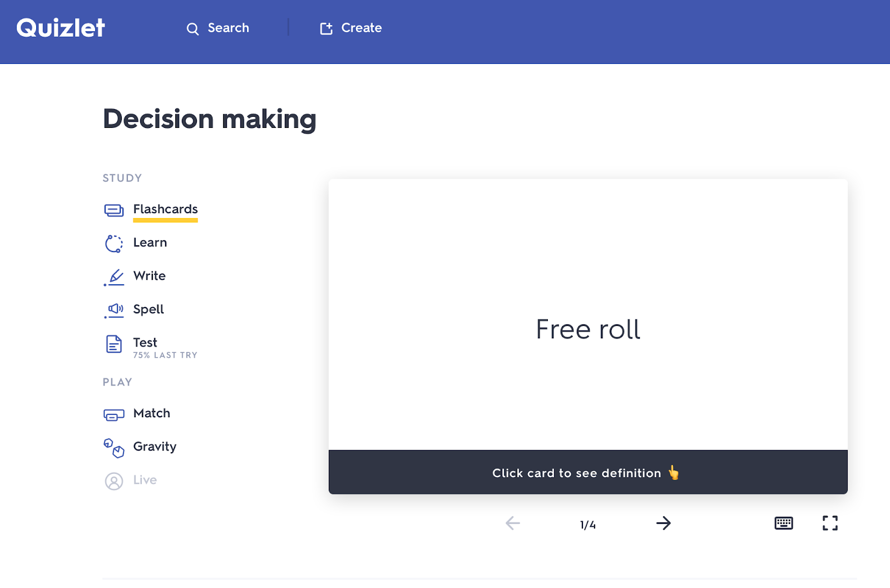The height and width of the screenshot is (588, 890).
Task: Click the Test document icon
Action: point(114,344)
